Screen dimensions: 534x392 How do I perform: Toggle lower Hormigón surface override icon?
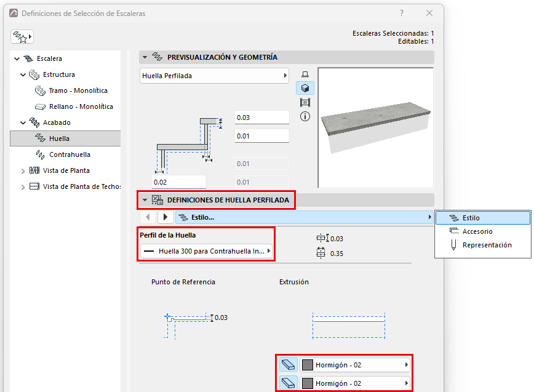tap(289, 383)
